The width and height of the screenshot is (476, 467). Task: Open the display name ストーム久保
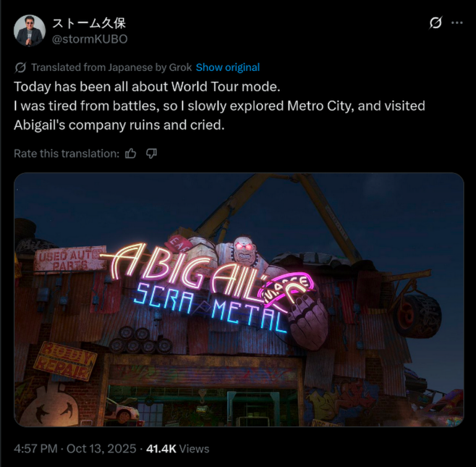(x=89, y=23)
